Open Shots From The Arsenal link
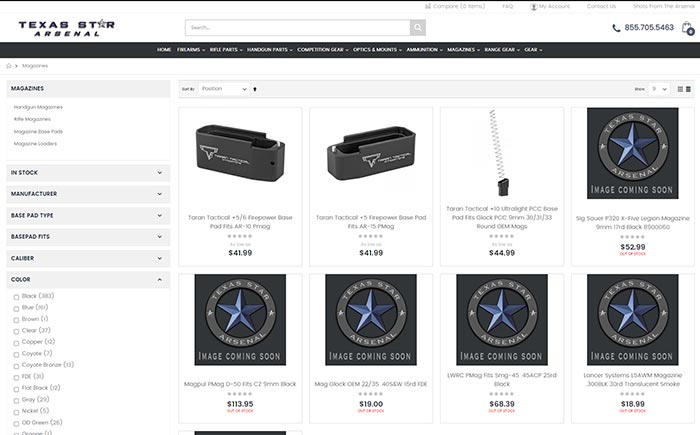 click(663, 6)
